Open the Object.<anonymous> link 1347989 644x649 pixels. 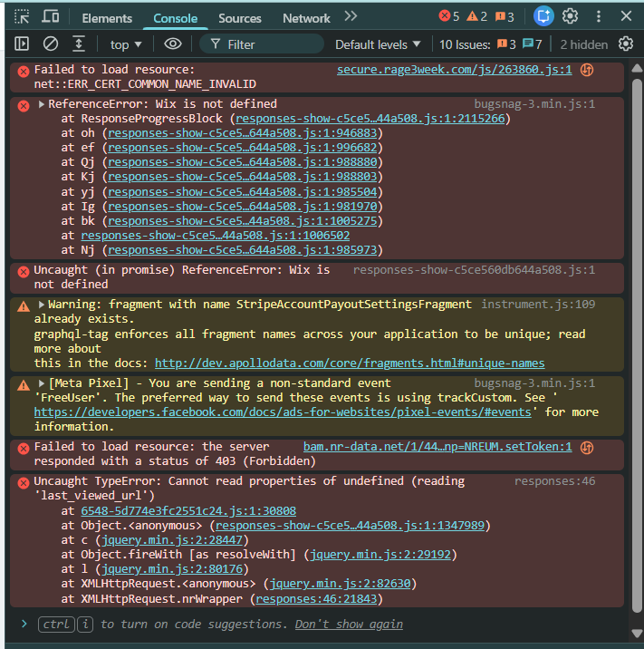click(350, 526)
